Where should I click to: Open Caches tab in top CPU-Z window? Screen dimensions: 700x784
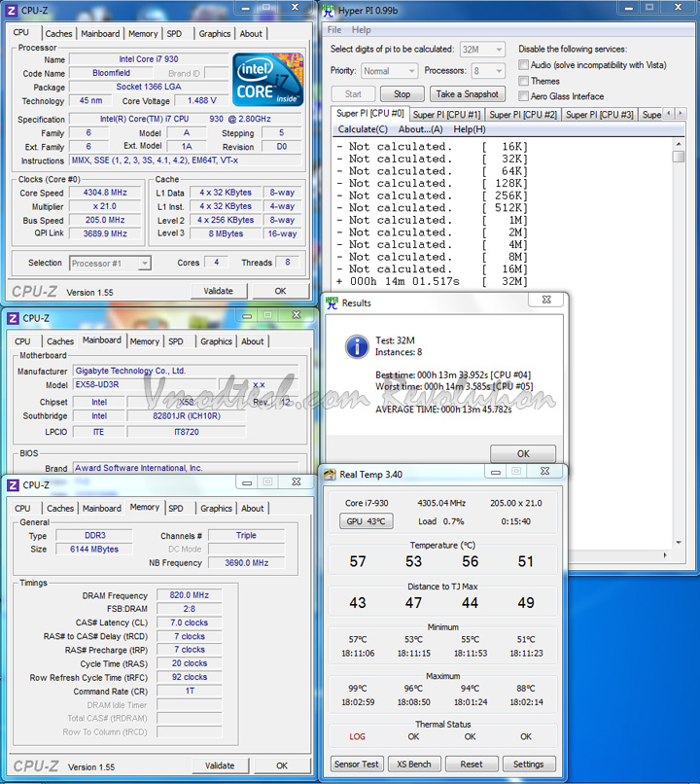[58, 33]
